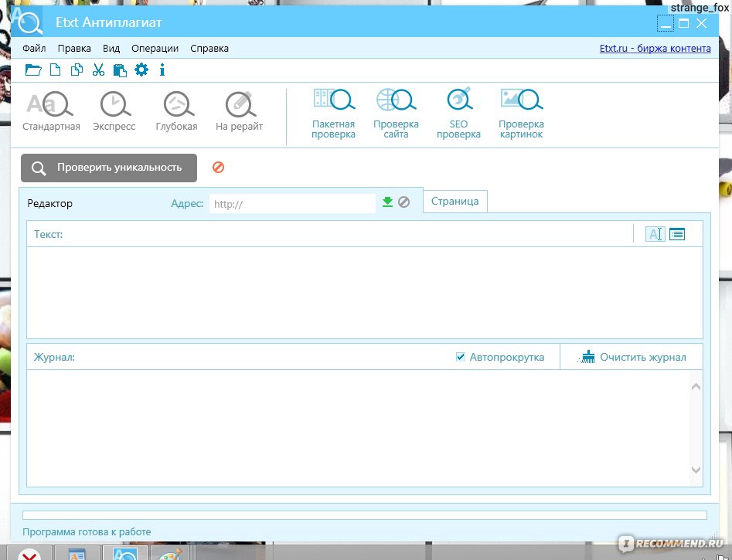
Task: Click the Etxt Антиплагиат taskbar icon
Action: [125, 554]
